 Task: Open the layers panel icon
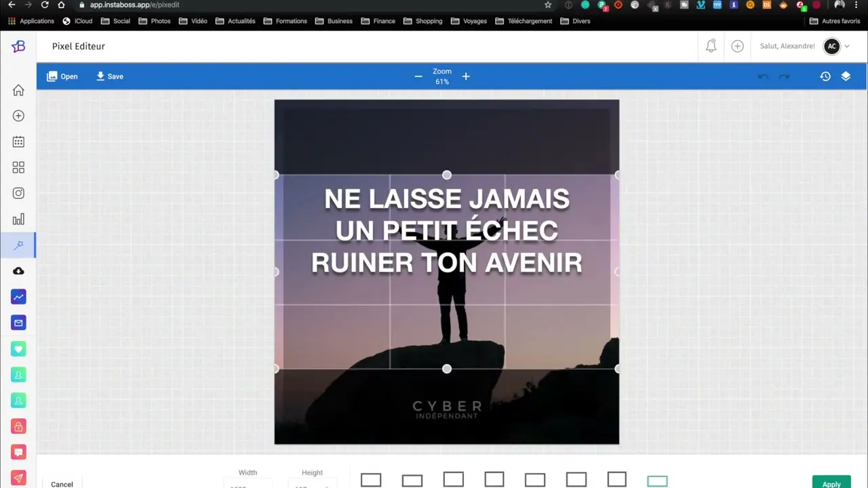point(846,76)
